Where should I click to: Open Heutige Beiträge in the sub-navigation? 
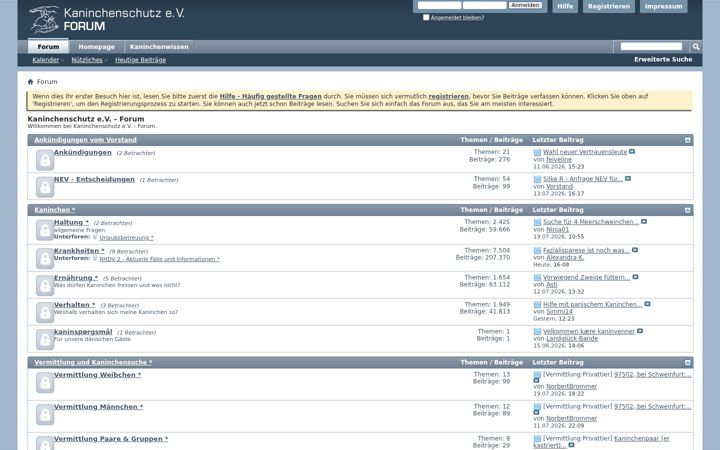tap(141, 60)
